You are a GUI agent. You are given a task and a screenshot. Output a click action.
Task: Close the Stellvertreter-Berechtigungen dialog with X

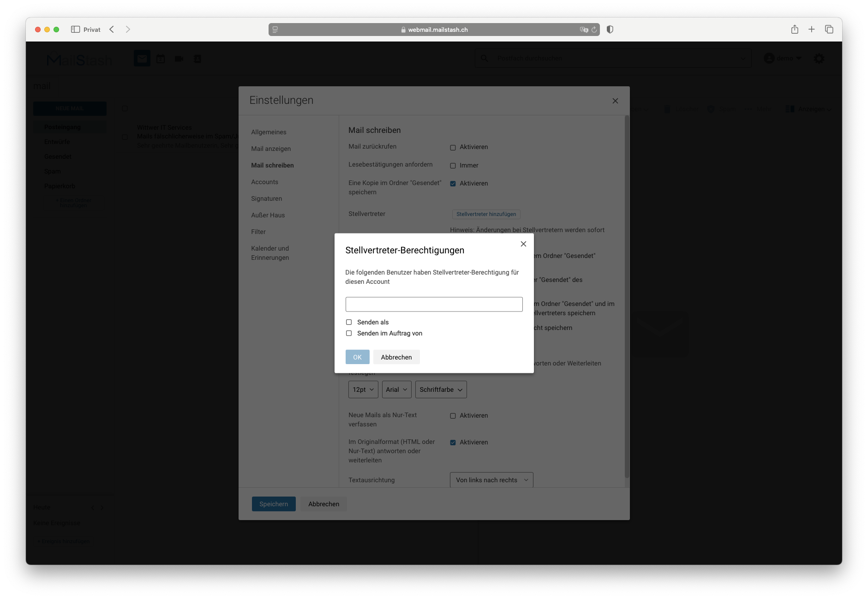(523, 244)
